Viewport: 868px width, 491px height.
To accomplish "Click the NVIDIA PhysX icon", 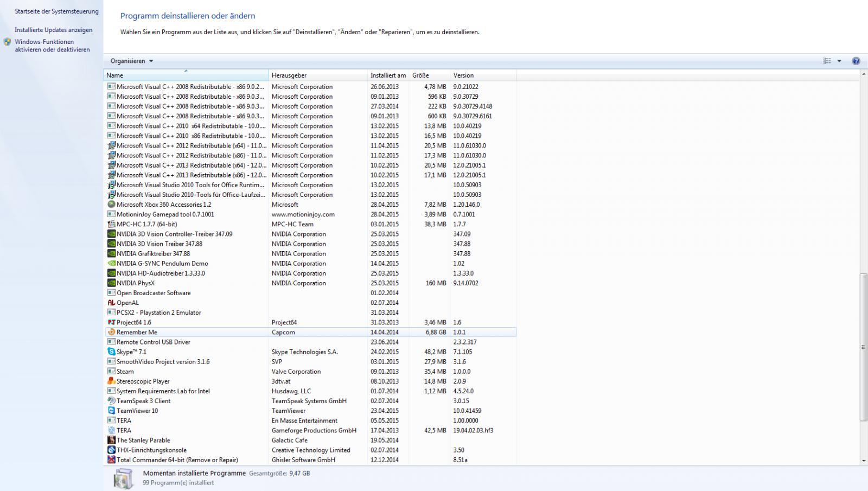I will tap(111, 283).
